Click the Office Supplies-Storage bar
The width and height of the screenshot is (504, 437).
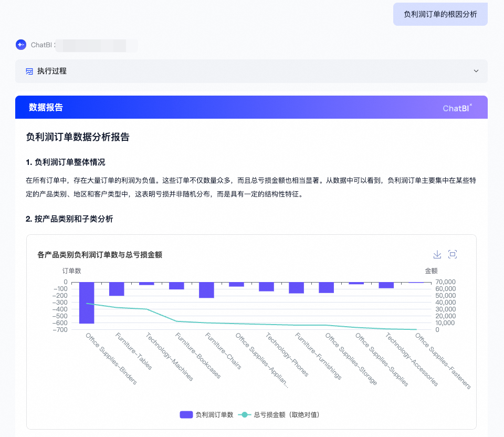326,287
